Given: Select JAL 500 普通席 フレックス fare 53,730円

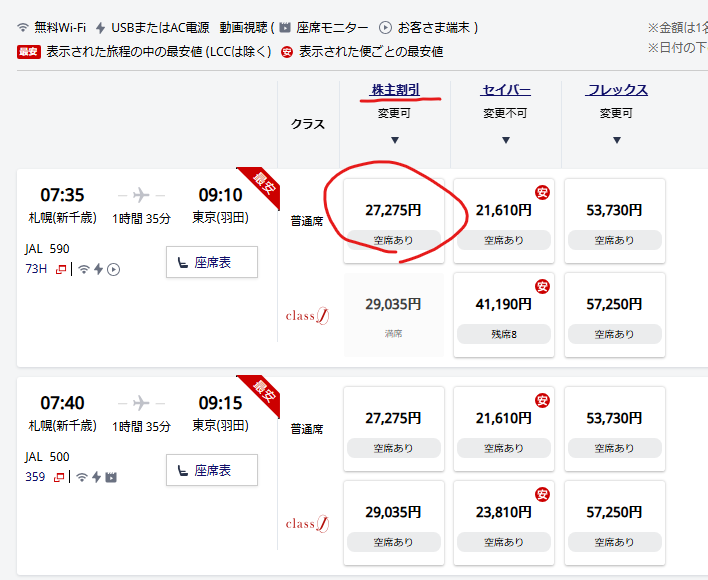Looking at the screenshot, I should point(615,429).
